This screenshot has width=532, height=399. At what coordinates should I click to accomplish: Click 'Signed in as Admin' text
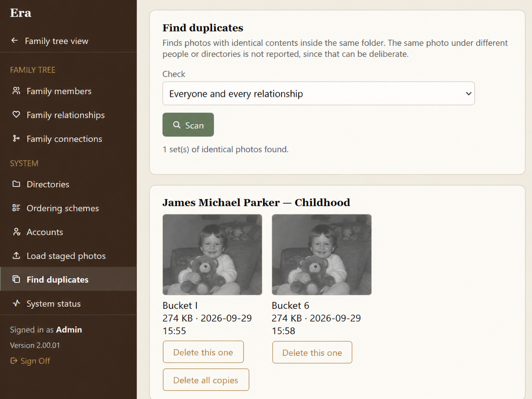[x=46, y=330]
